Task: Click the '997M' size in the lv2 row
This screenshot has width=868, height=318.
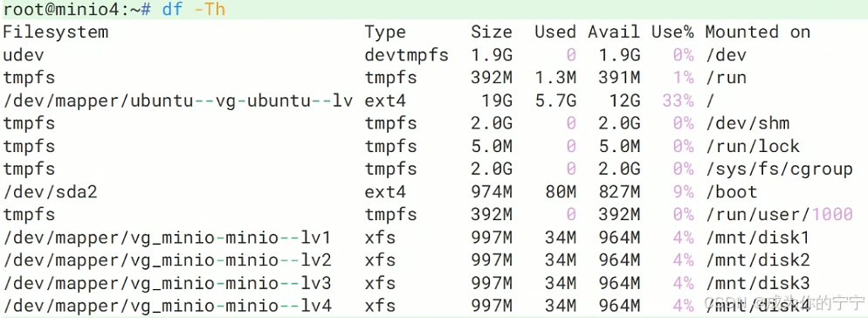Action: (492, 260)
